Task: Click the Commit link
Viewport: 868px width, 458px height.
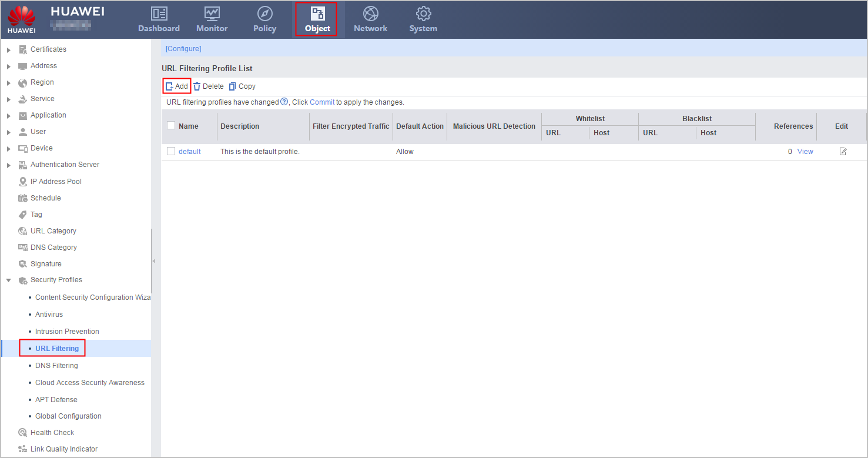Action: (322, 102)
